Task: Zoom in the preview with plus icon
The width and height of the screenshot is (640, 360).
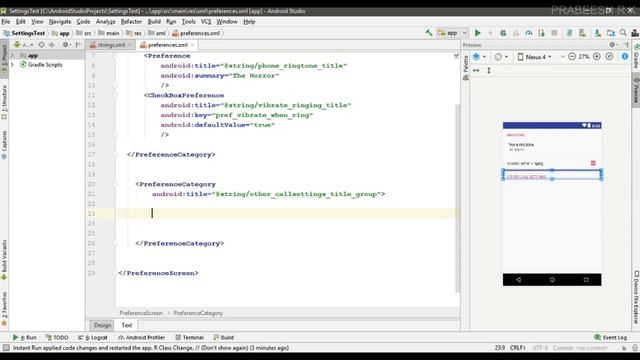Action: [x=597, y=57]
